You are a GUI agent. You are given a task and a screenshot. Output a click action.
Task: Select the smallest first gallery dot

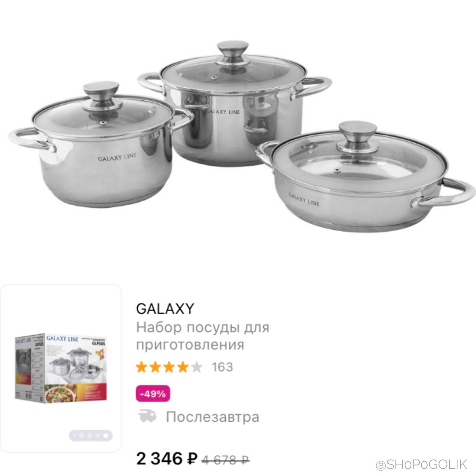75,435
